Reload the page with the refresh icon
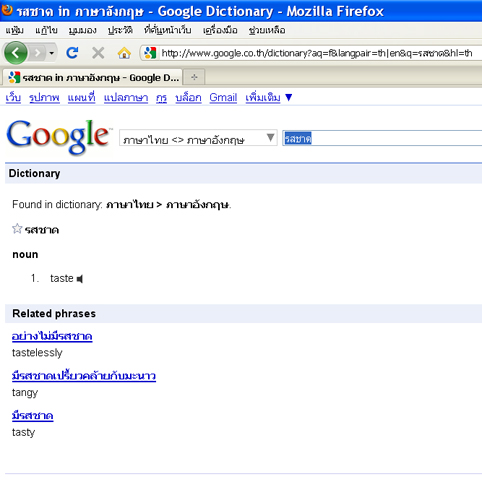 coord(72,53)
